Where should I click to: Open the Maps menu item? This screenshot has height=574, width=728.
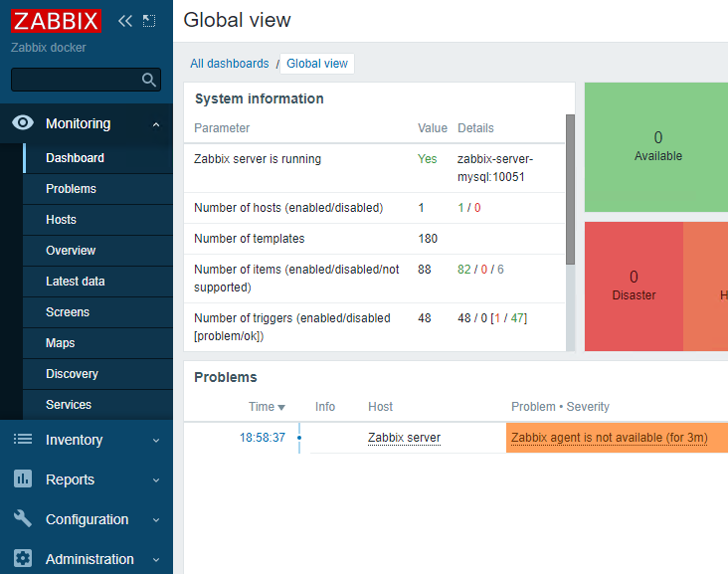pyautogui.click(x=97, y=343)
